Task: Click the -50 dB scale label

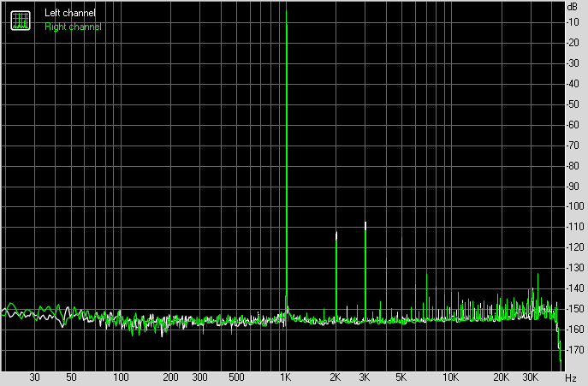Action: 573,104
